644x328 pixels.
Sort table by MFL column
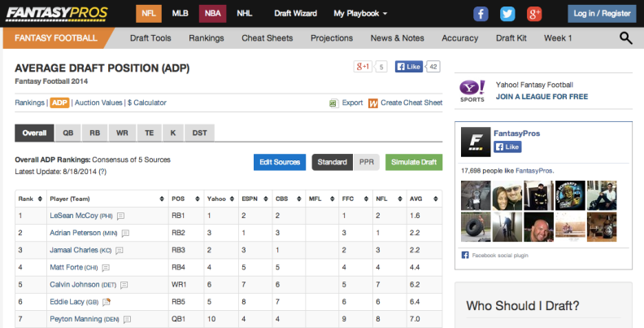pos(321,199)
